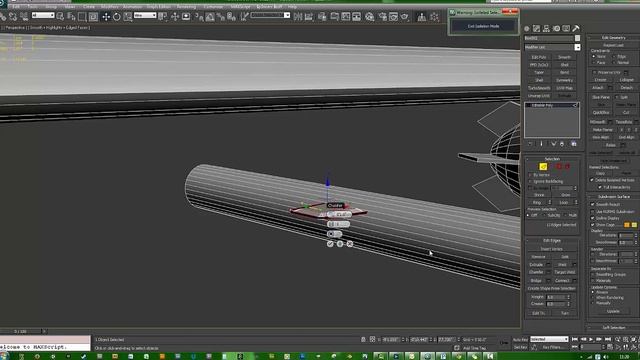640x360 pixels.
Task: Open the MAXScript menu
Action: coord(240,7)
